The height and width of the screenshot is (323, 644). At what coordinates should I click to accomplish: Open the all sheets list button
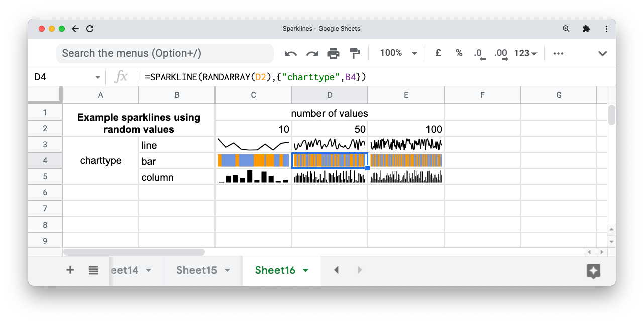point(93,270)
